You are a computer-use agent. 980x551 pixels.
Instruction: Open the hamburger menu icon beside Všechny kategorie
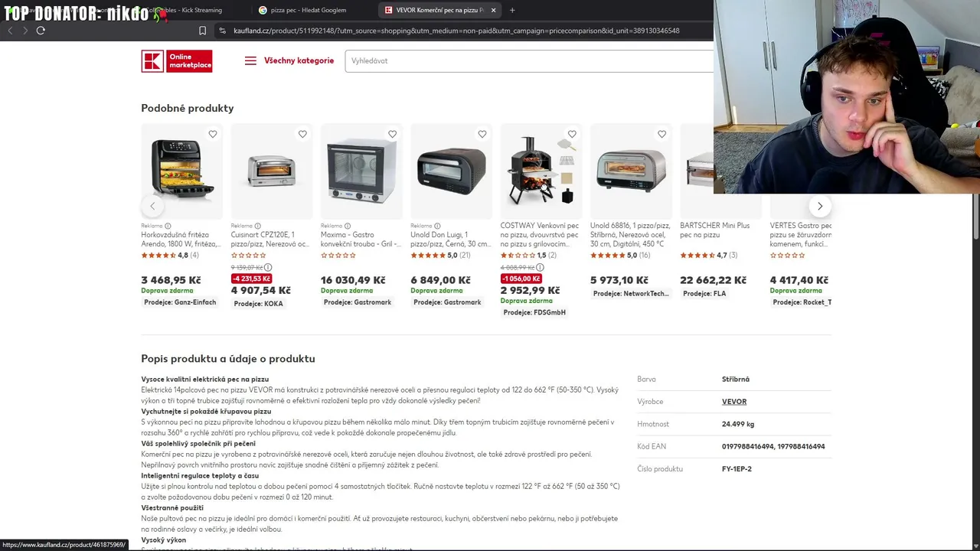coord(250,60)
